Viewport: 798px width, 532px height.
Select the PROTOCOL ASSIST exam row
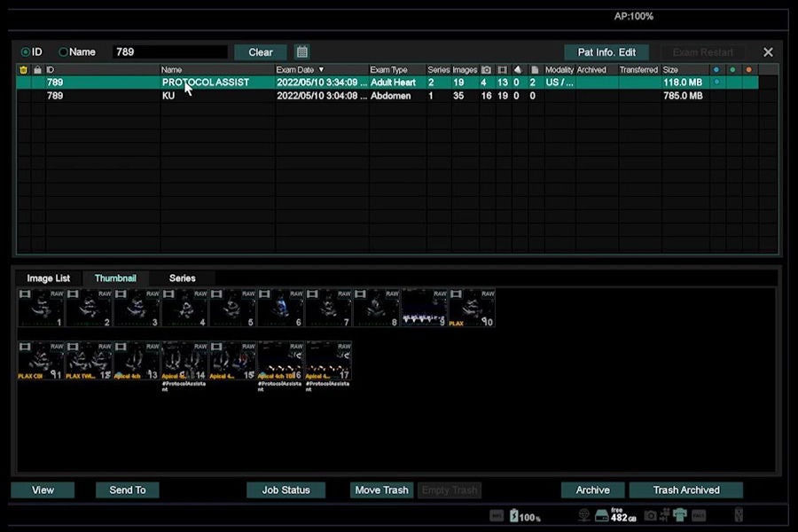click(x=387, y=82)
